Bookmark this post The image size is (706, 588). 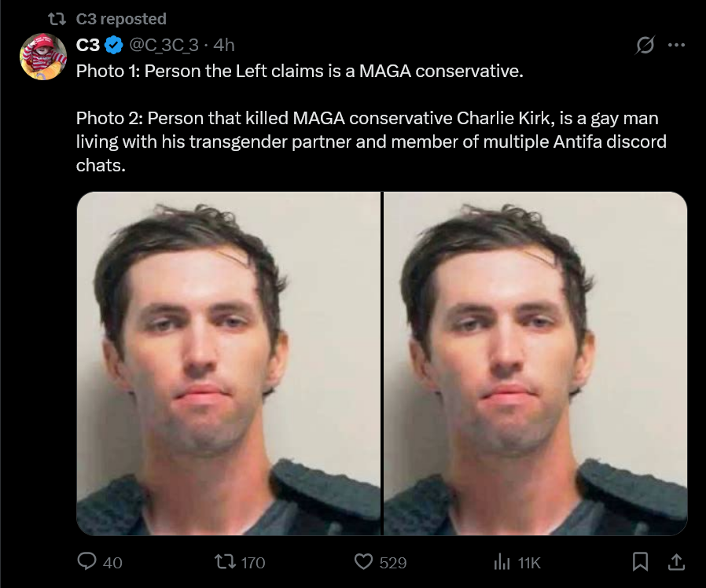[x=640, y=561]
